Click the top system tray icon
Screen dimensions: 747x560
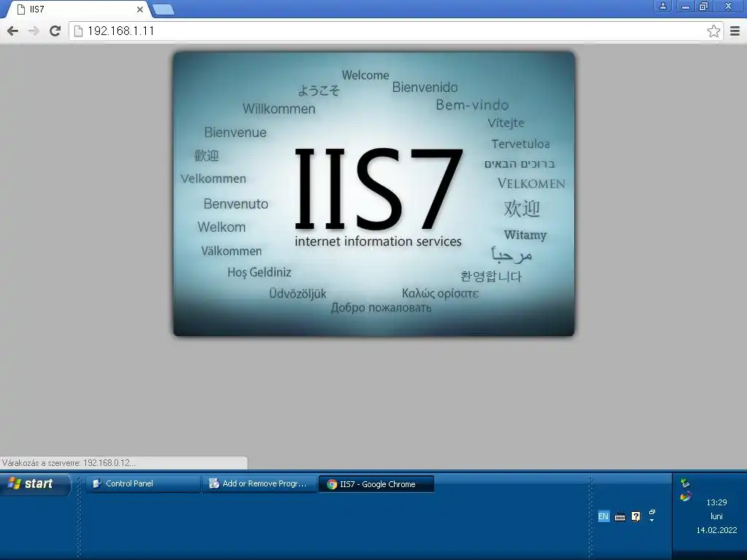pyautogui.click(x=685, y=483)
